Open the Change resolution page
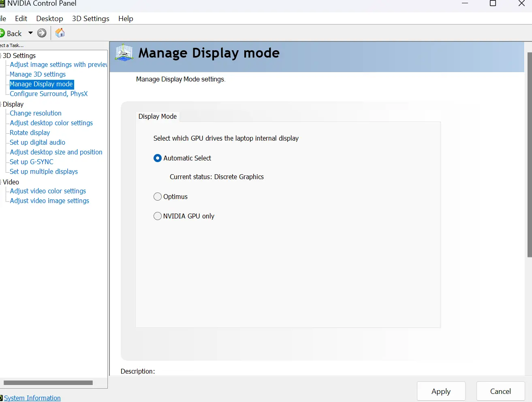The width and height of the screenshot is (532, 402). (x=36, y=113)
